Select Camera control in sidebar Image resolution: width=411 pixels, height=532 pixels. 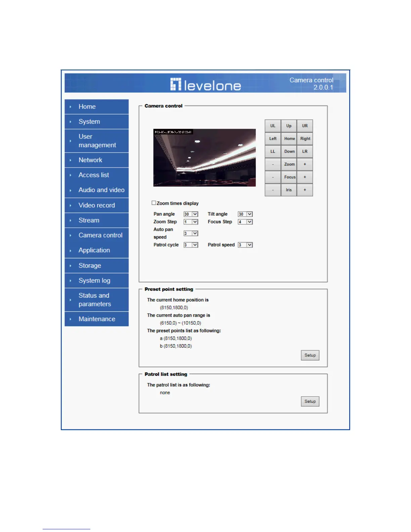click(97, 235)
